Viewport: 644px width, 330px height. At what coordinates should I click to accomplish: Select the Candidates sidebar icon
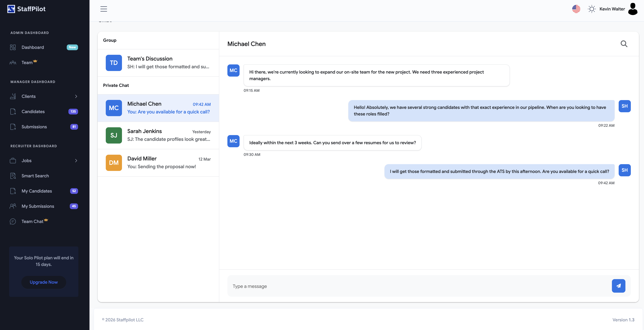click(x=13, y=112)
